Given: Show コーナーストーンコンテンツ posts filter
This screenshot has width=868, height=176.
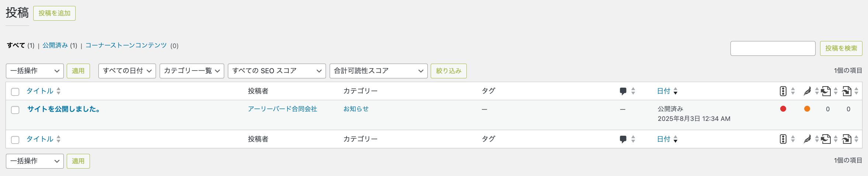Looking at the screenshot, I should (x=126, y=45).
